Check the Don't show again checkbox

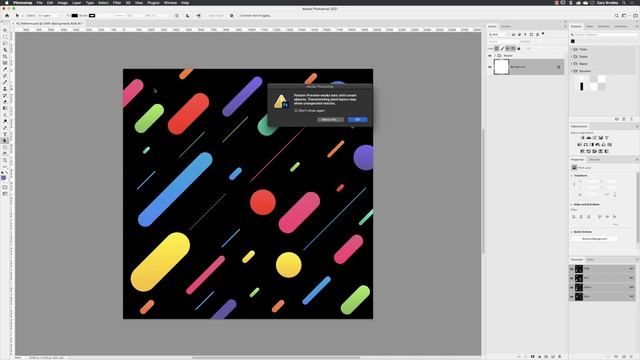[x=296, y=111]
